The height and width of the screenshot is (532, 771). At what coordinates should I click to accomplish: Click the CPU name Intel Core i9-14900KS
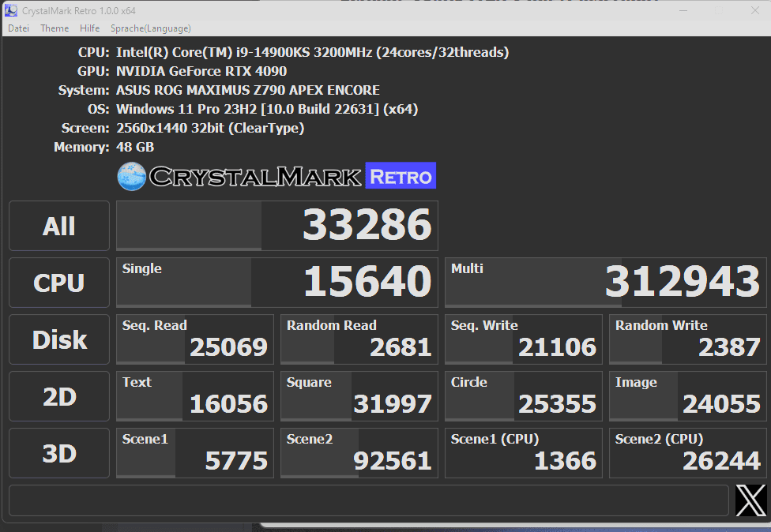pos(312,52)
